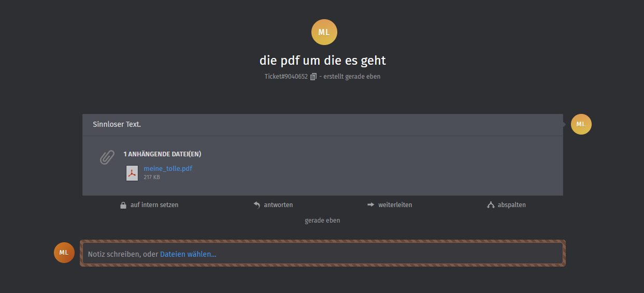Reply using the "antworten" label
This screenshot has width=644, height=293.
click(x=278, y=205)
